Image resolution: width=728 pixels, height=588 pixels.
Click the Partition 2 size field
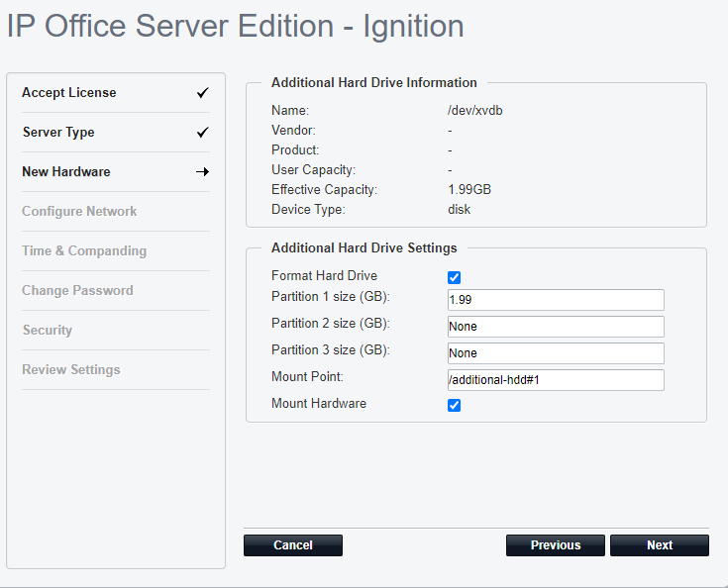[x=556, y=327]
